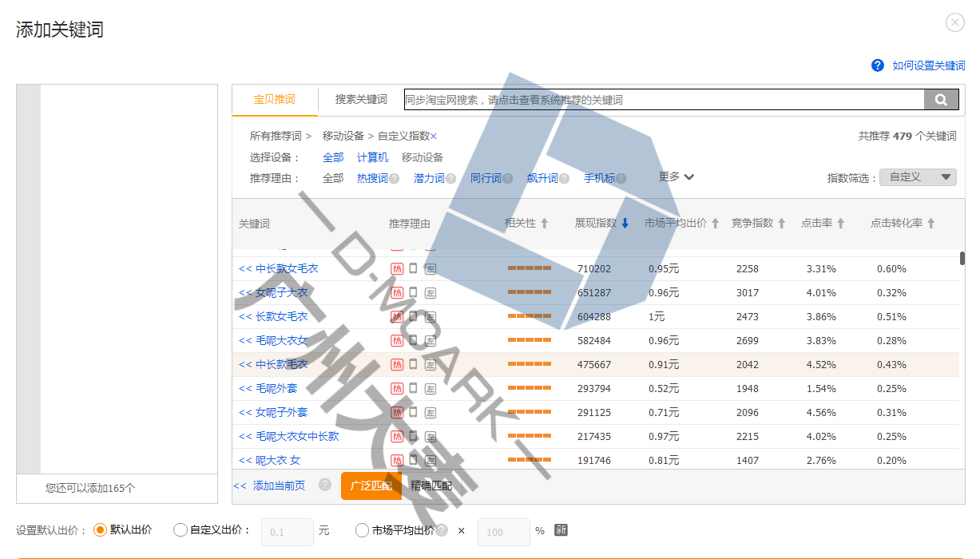Screen dimensions: 980x559
Task: Add keyword 长款女毛衣
Action: coord(273,317)
